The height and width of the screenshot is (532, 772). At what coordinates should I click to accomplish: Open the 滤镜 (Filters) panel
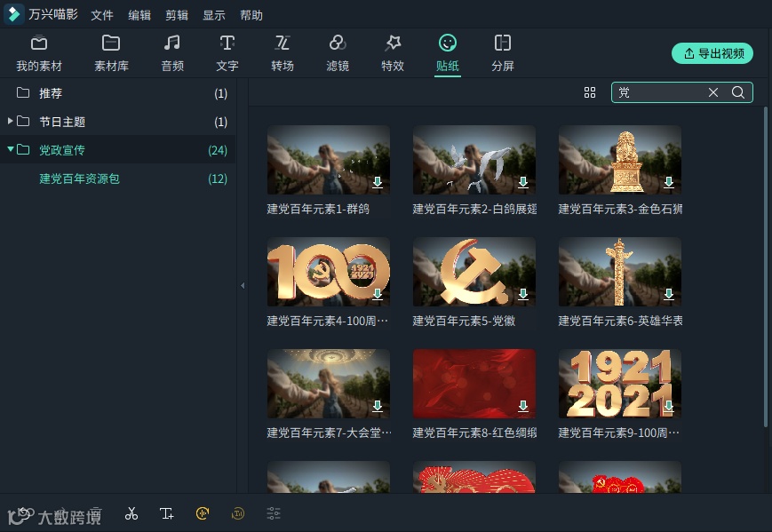[338, 52]
